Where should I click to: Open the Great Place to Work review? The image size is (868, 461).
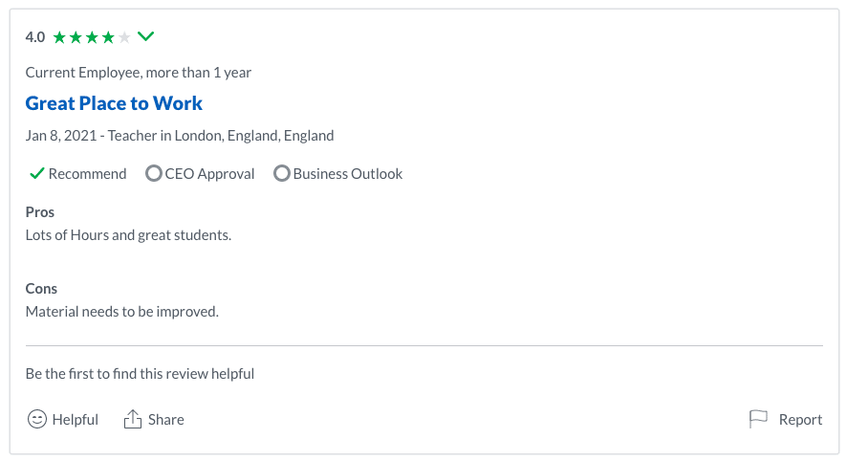[x=114, y=103]
